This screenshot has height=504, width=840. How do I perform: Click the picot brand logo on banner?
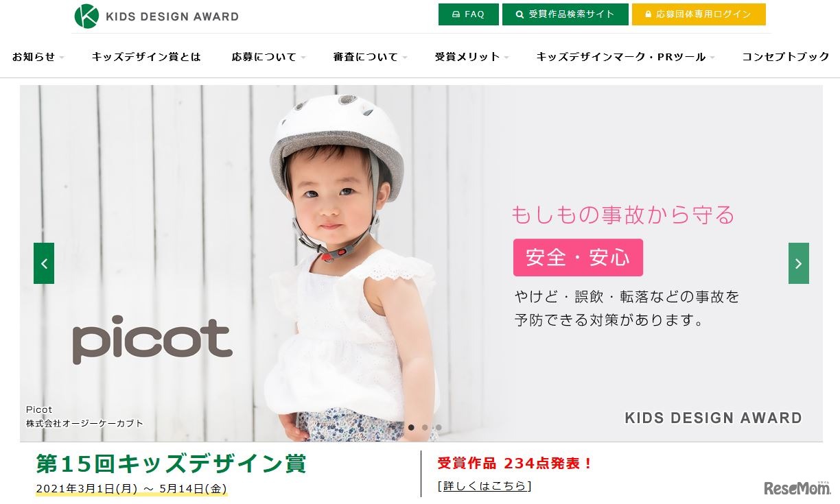[x=152, y=339]
